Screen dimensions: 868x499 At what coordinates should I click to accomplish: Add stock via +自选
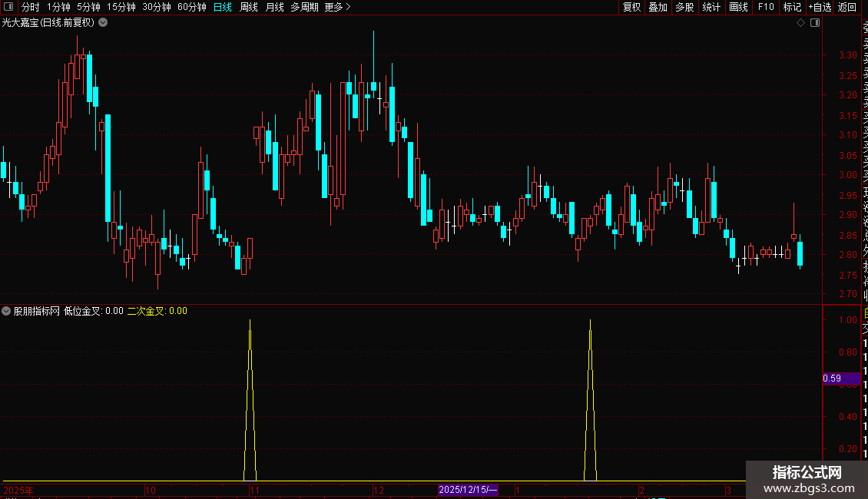point(820,7)
